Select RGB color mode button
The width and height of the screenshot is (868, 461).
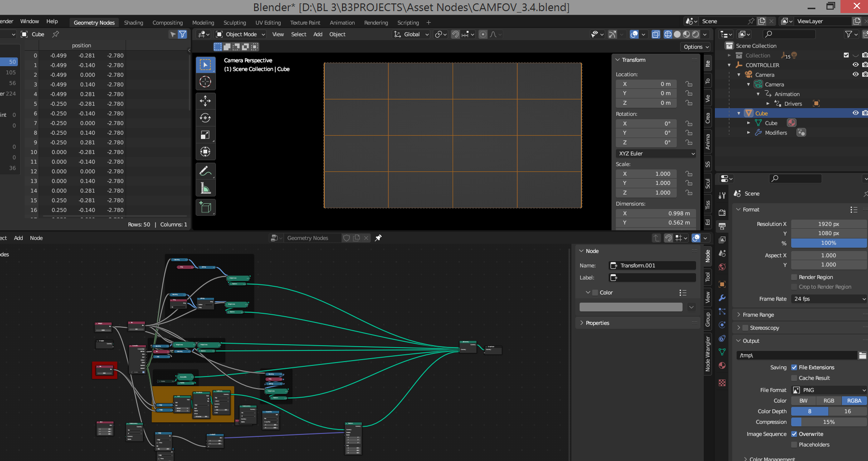coord(829,401)
